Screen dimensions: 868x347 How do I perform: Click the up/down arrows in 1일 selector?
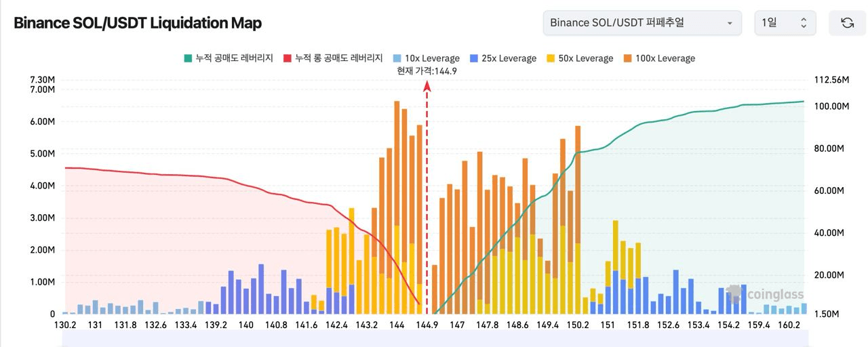coord(804,23)
